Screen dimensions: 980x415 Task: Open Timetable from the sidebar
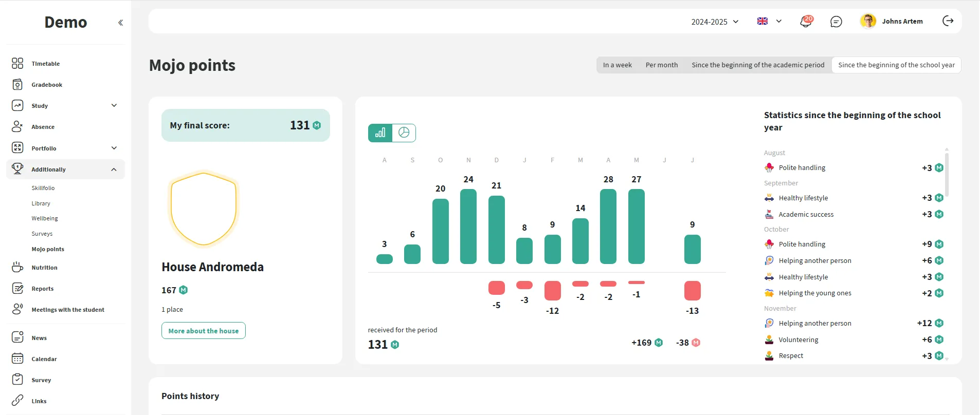45,64
